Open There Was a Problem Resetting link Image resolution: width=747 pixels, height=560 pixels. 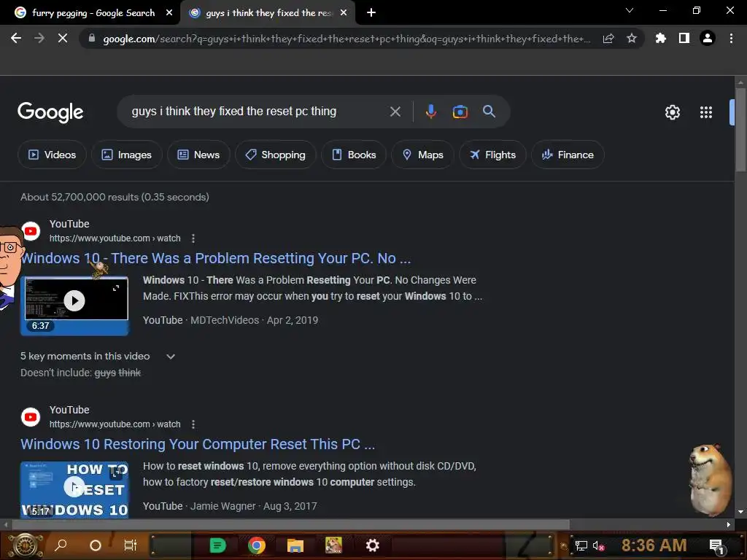tap(215, 258)
